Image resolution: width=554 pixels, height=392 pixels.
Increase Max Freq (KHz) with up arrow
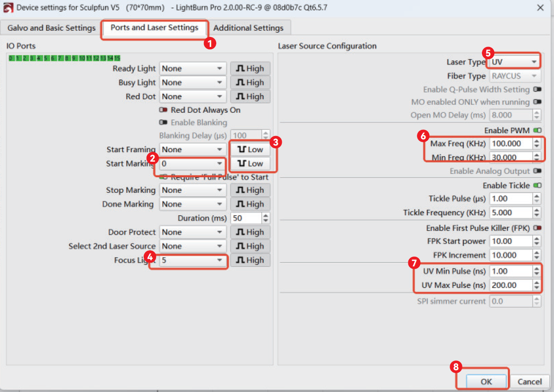(536, 141)
